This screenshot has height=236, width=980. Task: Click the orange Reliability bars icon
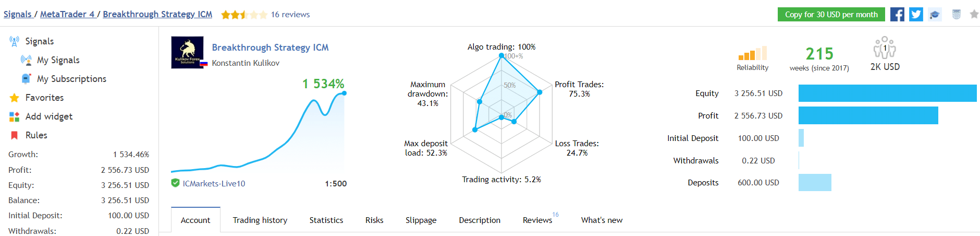click(752, 53)
